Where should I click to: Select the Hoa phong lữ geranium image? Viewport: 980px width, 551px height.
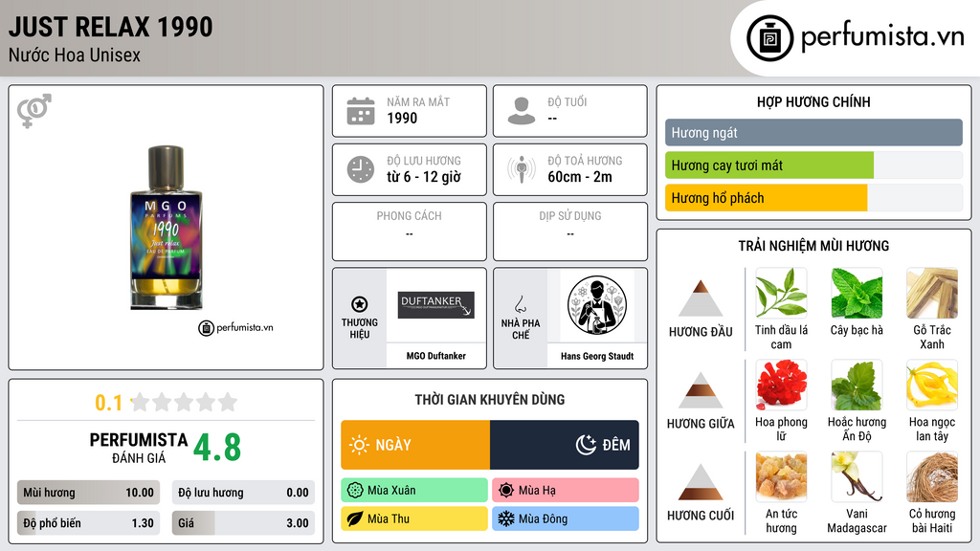781,385
